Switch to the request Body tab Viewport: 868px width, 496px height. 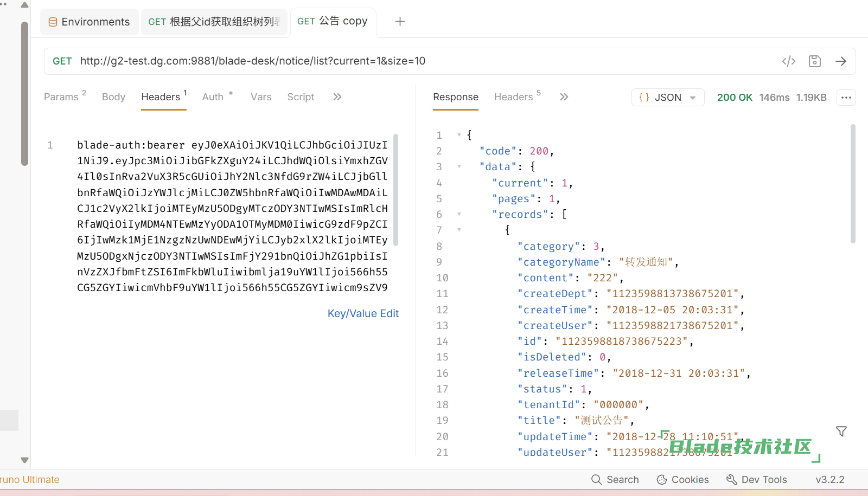(x=113, y=97)
